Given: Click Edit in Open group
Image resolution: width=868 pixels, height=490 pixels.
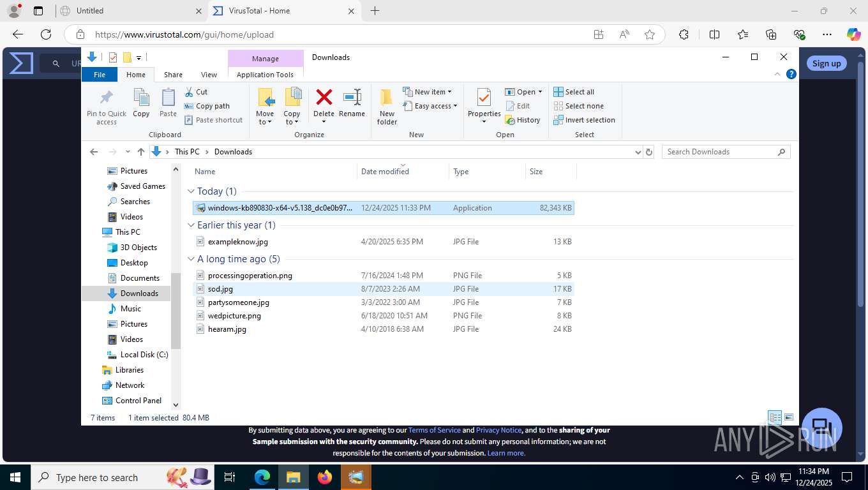Looking at the screenshot, I should [x=518, y=106].
